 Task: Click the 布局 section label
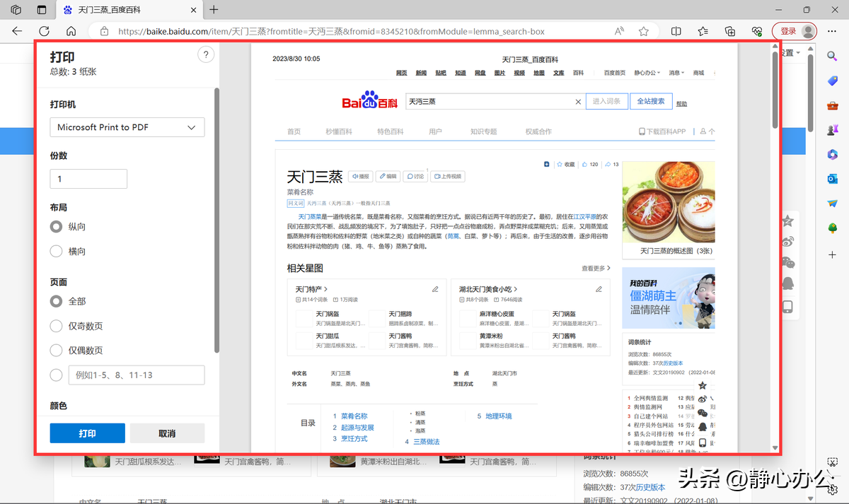pyautogui.click(x=59, y=208)
